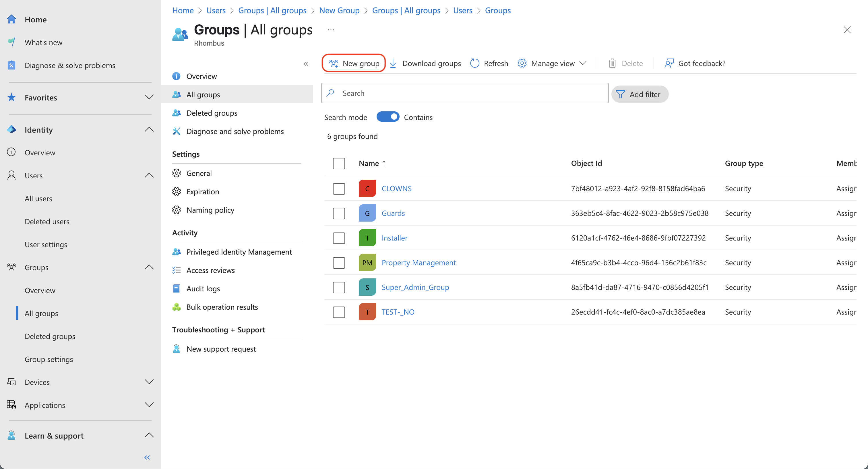Click the Learn & support icon
The height and width of the screenshot is (469, 868).
click(11, 435)
